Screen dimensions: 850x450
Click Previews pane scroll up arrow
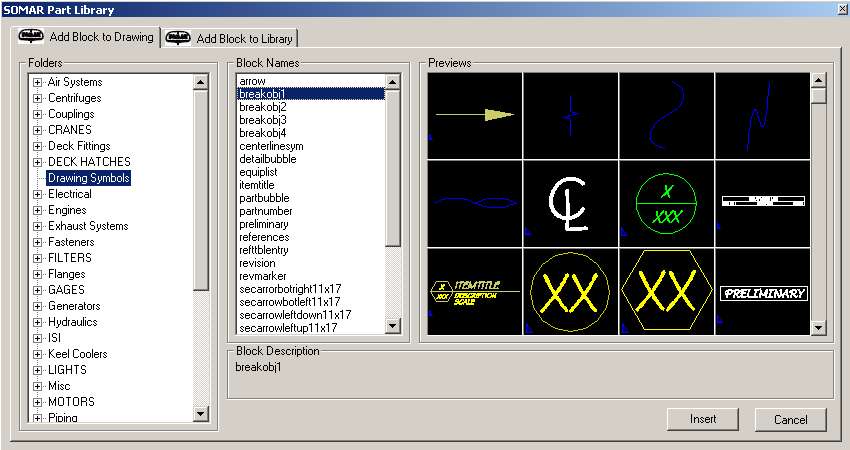pos(818,80)
